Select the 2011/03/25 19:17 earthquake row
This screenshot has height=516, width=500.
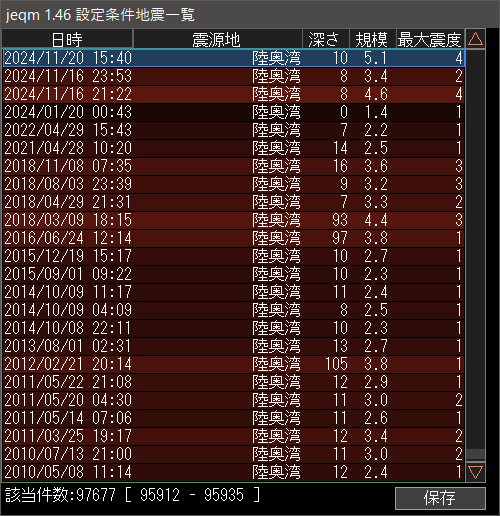pos(234,436)
